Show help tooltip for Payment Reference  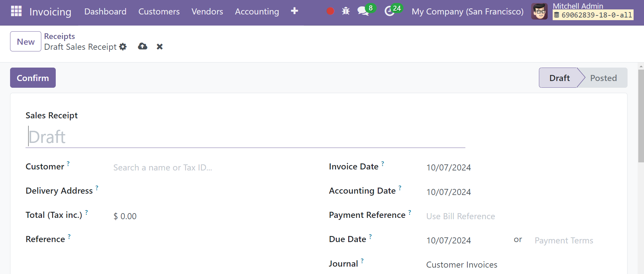pos(410,212)
